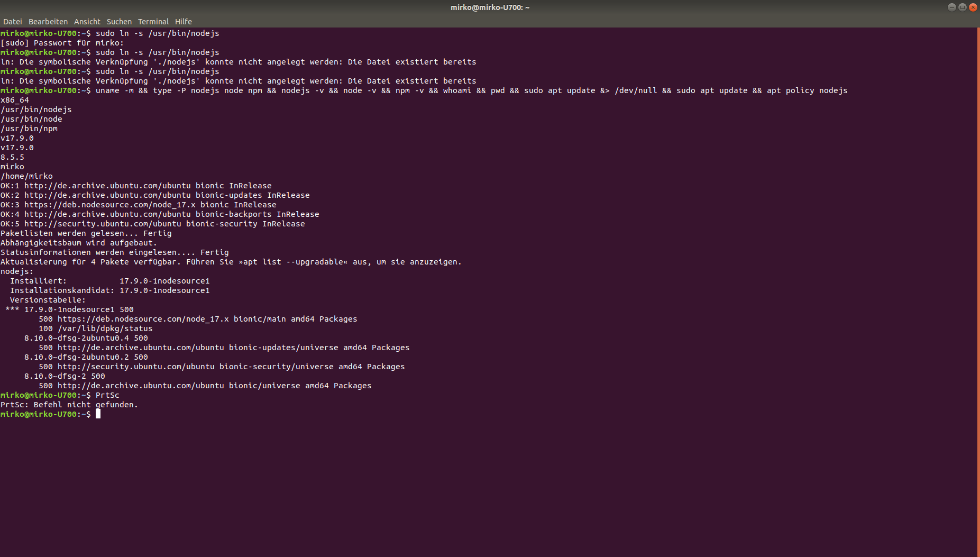The width and height of the screenshot is (980, 557).
Task: Open the Datei menu
Action: pos(12,22)
